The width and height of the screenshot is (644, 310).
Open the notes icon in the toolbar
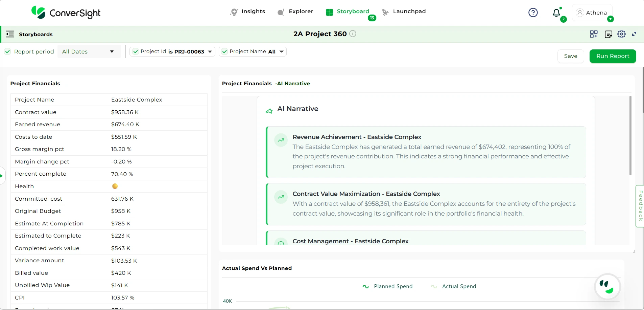(609, 34)
